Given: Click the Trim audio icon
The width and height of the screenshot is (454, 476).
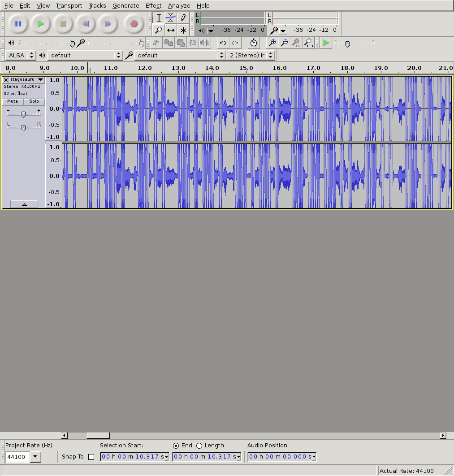Looking at the screenshot, I should point(193,43).
